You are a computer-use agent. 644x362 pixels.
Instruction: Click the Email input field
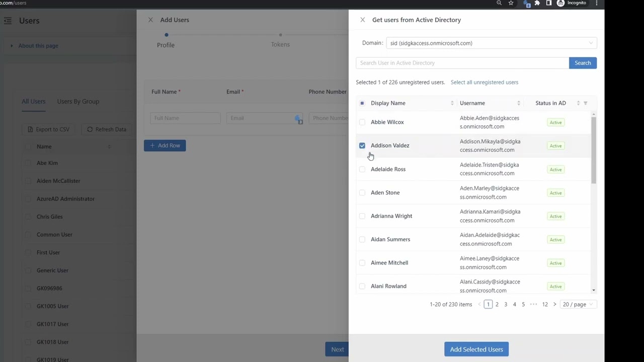click(x=265, y=118)
